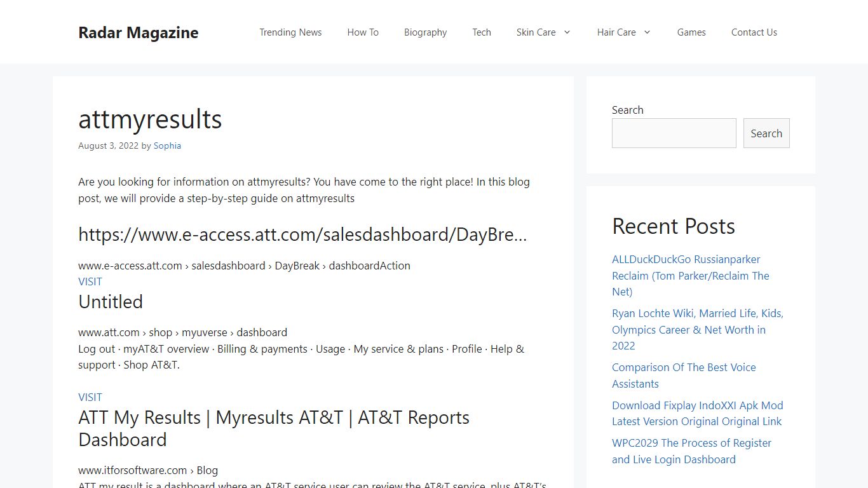Click the Search button

pos(766,133)
